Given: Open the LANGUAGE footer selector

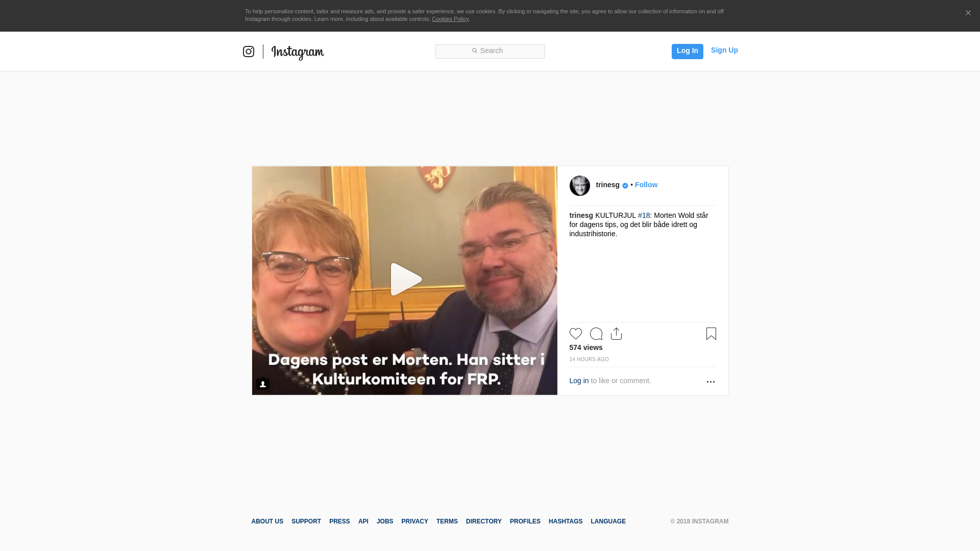Looking at the screenshot, I should pos(608,521).
